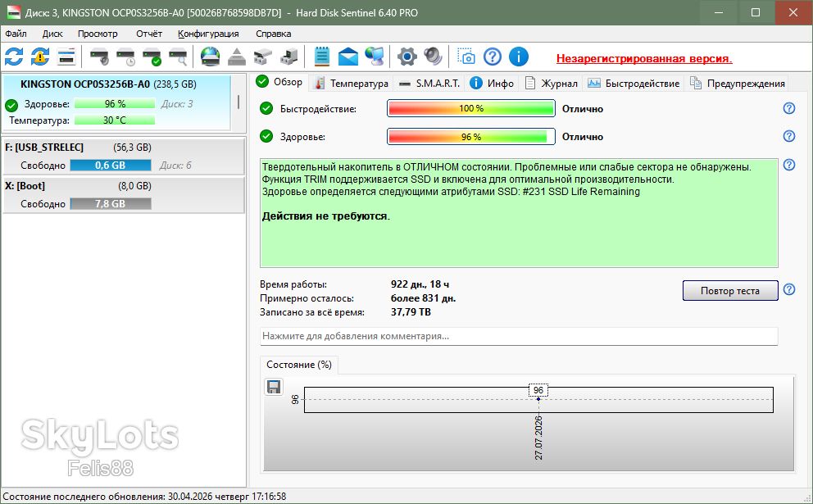The height and width of the screenshot is (504, 813).
Task: Click the 37,79 TB written value
Action: 411,312
